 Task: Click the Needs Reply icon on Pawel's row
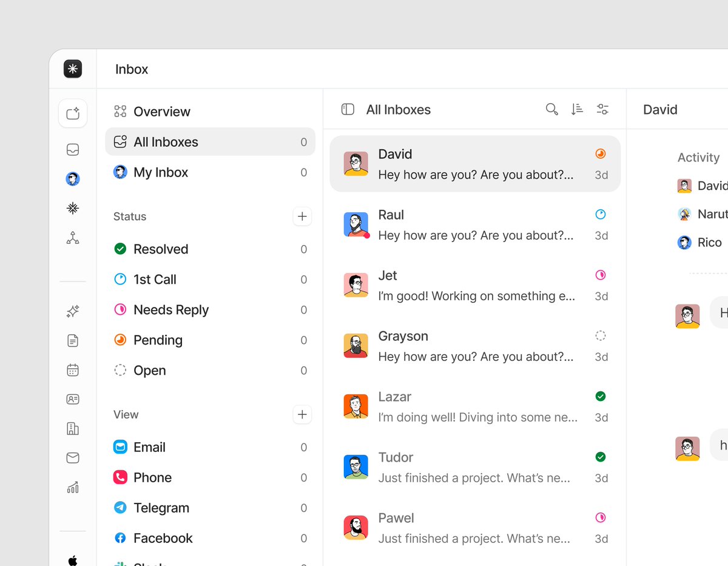click(601, 517)
